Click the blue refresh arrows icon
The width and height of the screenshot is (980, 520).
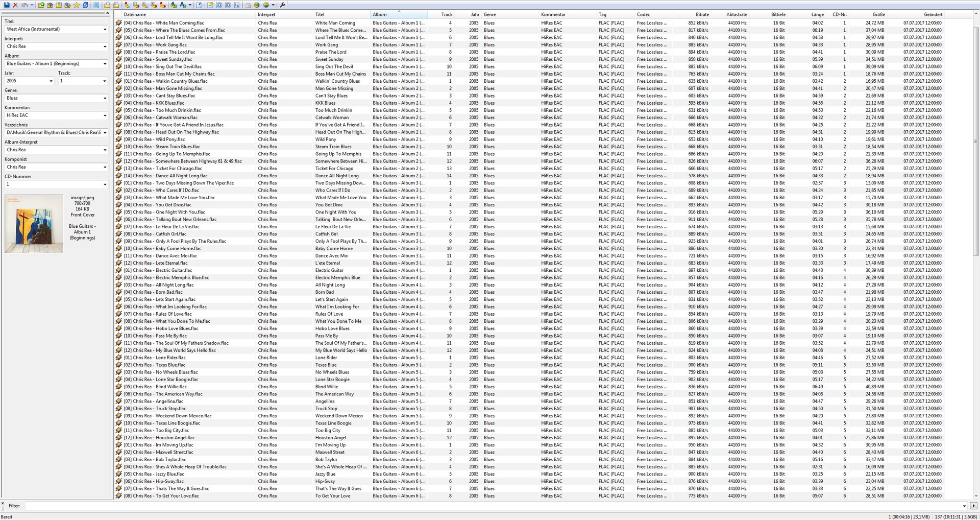[x=86, y=5]
